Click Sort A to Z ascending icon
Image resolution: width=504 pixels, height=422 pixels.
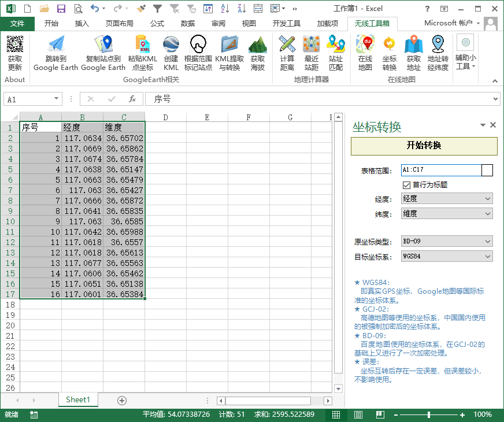pos(225,9)
